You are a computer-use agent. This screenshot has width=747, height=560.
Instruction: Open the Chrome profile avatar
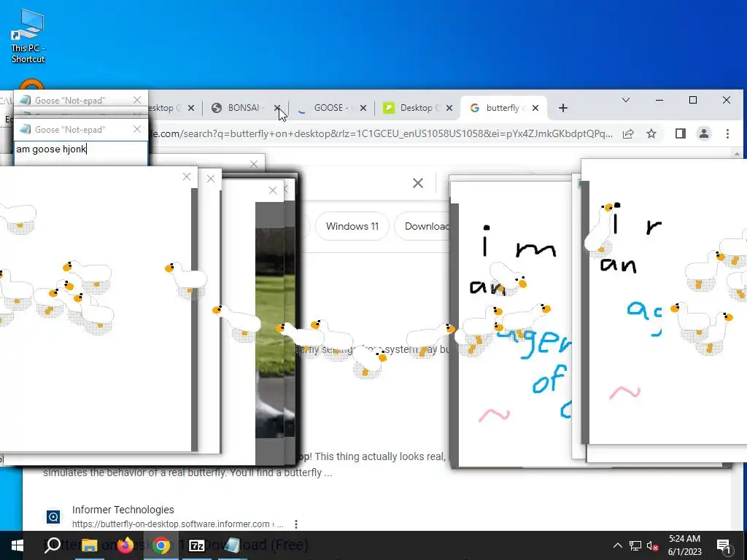click(x=704, y=134)
